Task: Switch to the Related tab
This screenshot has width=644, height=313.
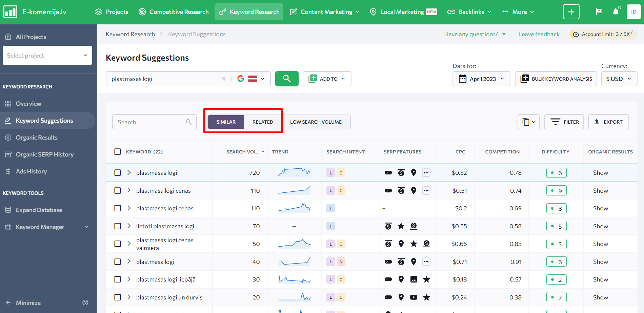Action: [262, 122]
